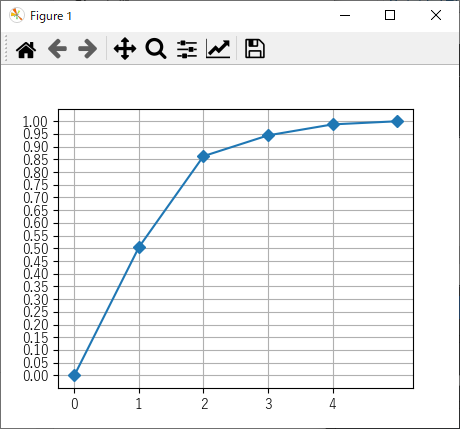Click the last marker at y=1.00
The image size is (460, 429).
(397, 122)
